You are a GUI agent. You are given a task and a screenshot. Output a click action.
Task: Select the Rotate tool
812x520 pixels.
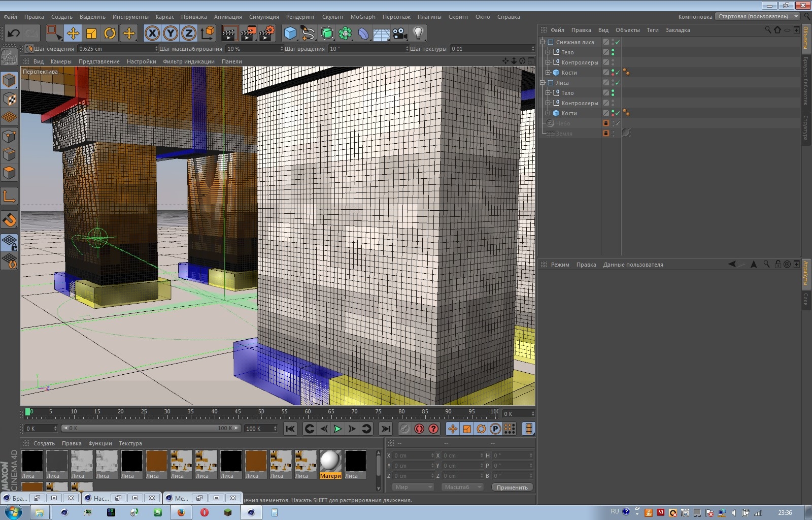point(110,33)
